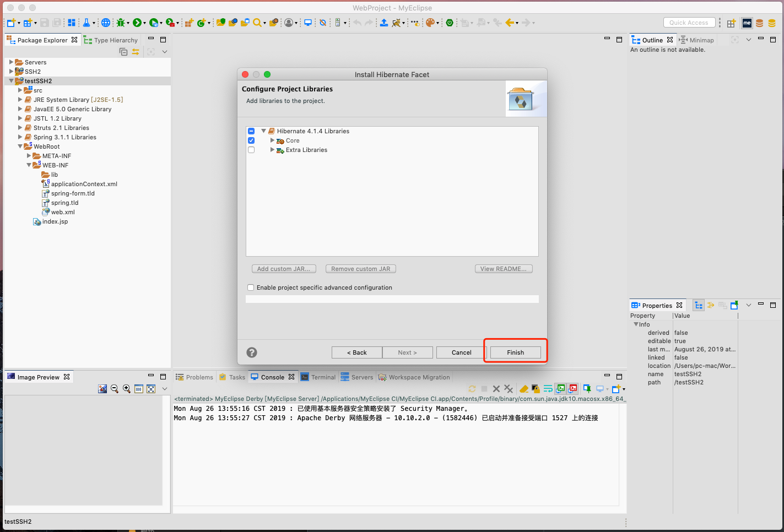
Task: Click the yellow back arrow in toolbar
Action: [x=510, y=23]
